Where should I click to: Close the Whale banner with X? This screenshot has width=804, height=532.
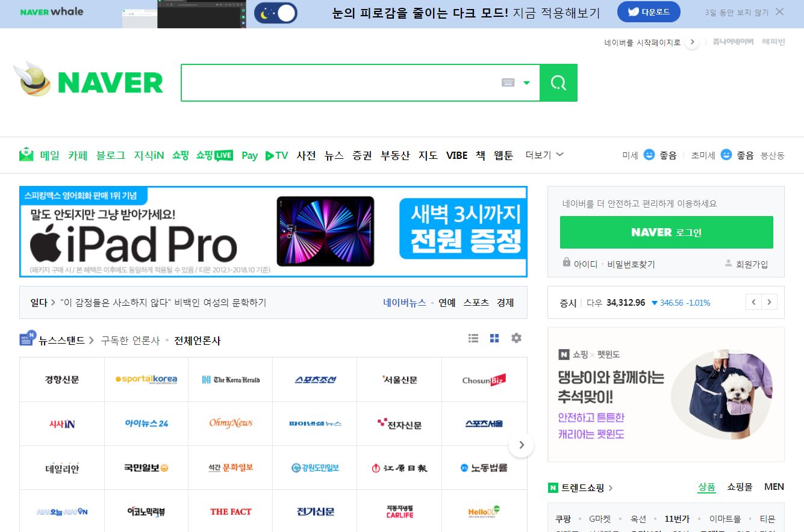click(x=780, y=11)
